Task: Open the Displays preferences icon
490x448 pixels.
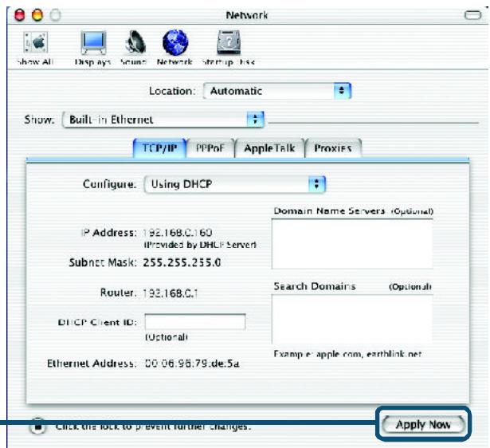Action: click(x=92, y=48)
